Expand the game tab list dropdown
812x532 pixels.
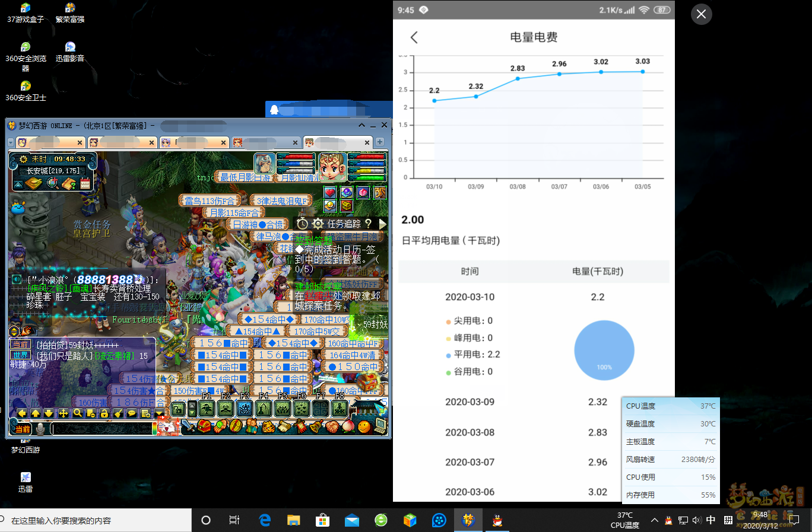pos(10,142)
